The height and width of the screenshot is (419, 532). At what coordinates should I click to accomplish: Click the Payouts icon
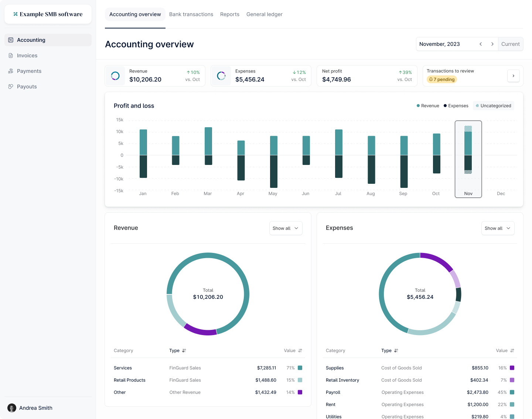click(x=11, y=87)
